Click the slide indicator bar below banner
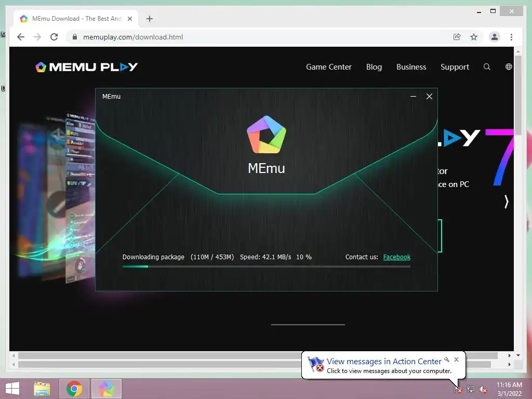This screenshot has height=399, width=532. [308, 325]
